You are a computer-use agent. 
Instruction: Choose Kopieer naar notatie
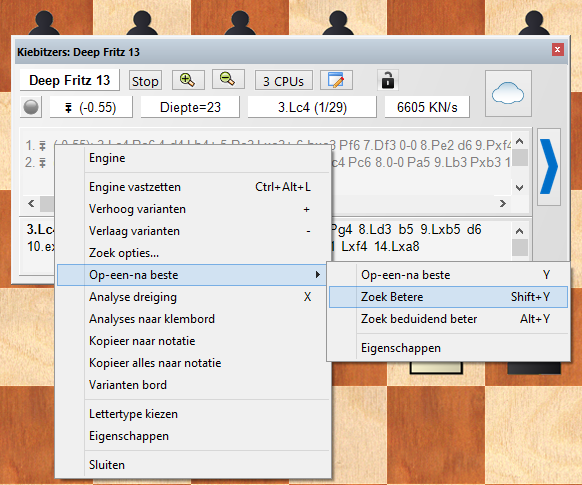(193, 341)
